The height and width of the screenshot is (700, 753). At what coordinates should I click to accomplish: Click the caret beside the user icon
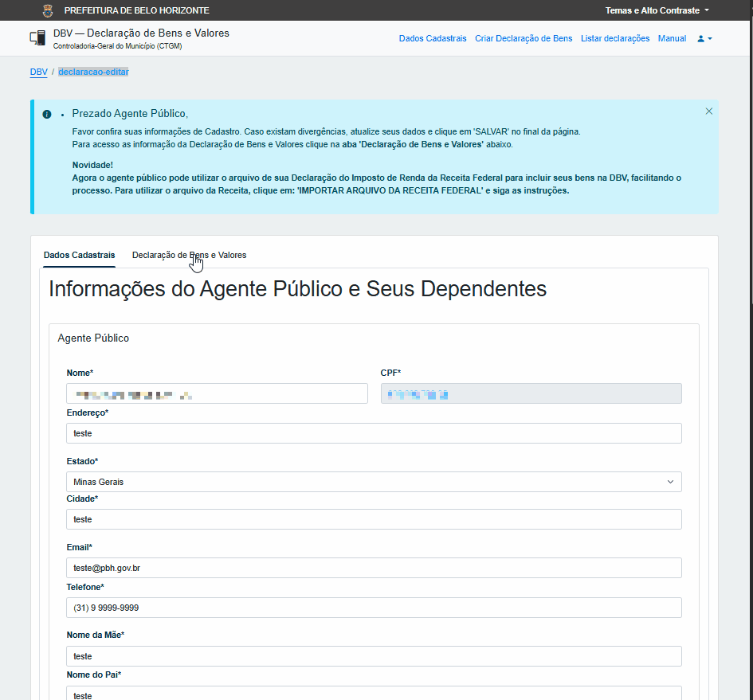(x=710, y=39)
